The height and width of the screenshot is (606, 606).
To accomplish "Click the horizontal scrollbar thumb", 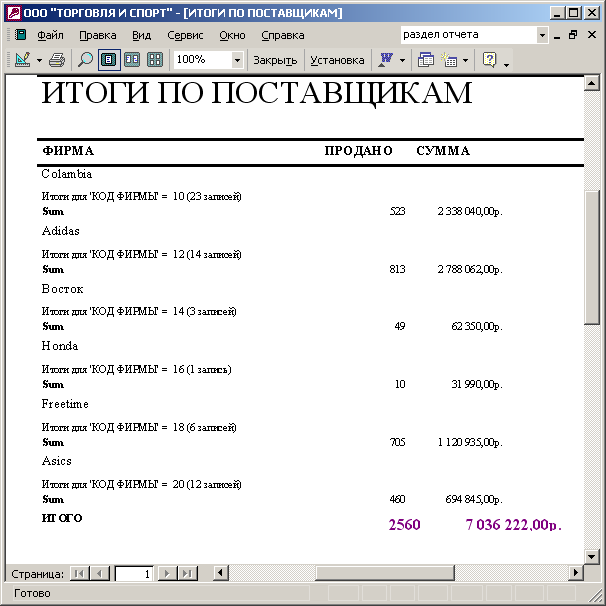I will (x=385, y=573).
